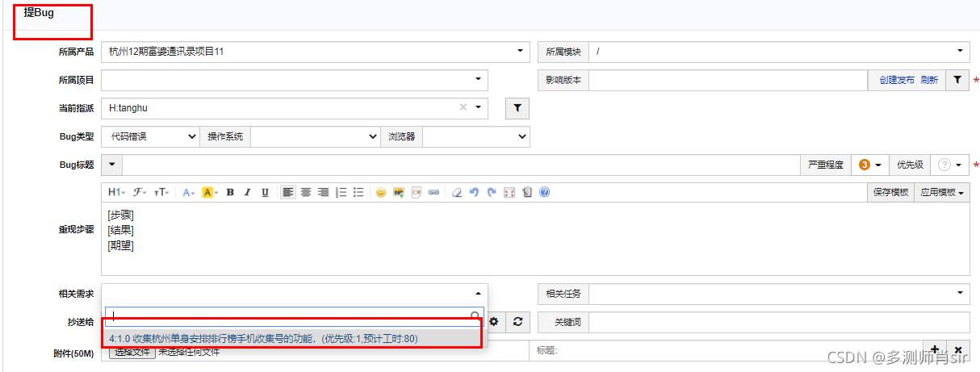Click 刷新 link next to 创建发布
This screenshot has height=372, width=980.
coord(929,80)
